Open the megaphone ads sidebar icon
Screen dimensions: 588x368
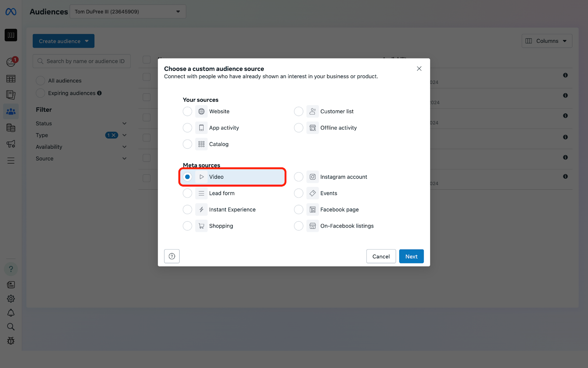(11, 144)
